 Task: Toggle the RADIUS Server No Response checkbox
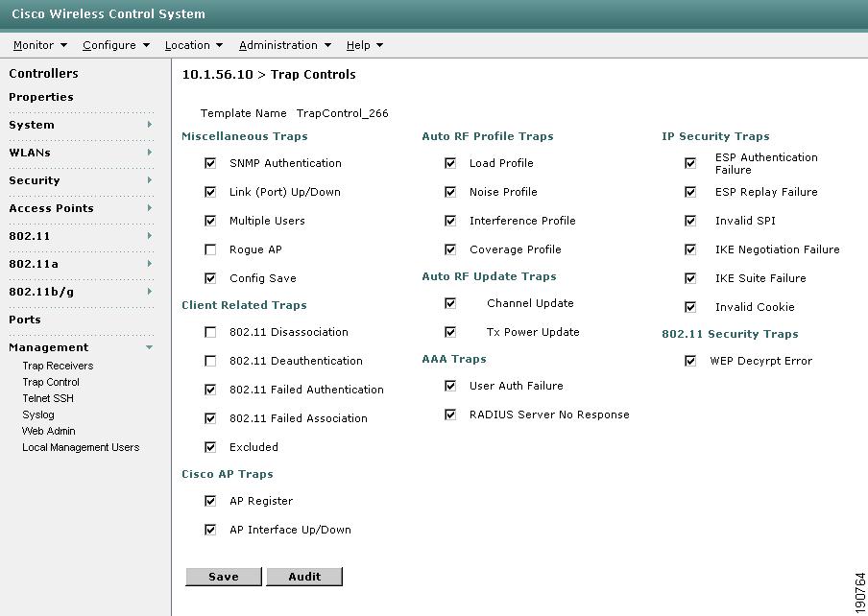[x=450, y=415]
